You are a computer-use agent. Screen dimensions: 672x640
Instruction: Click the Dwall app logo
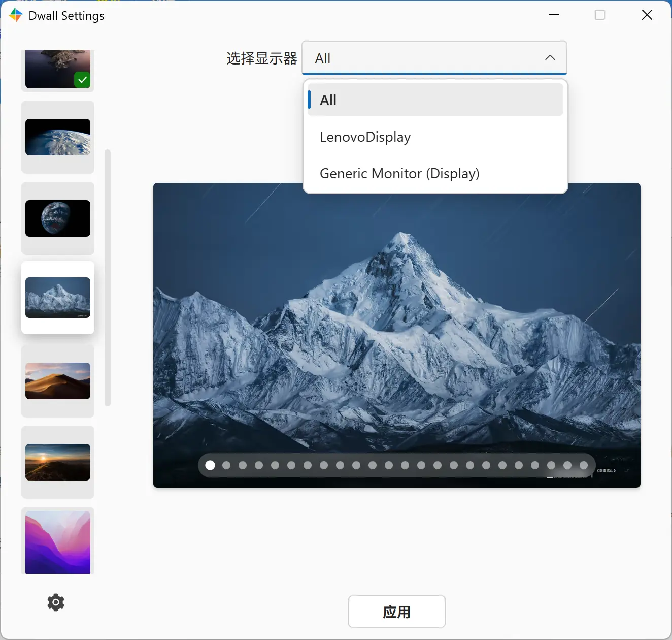(16, 15)
